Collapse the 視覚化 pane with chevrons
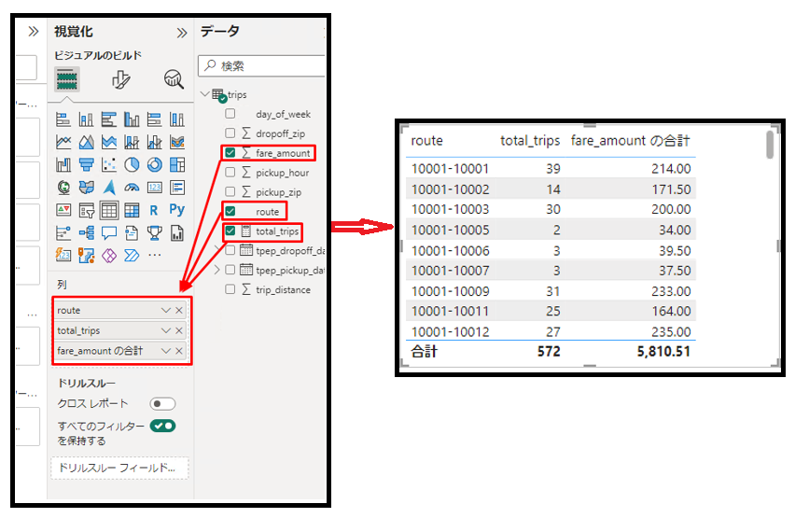 click(x=181, y=32)
